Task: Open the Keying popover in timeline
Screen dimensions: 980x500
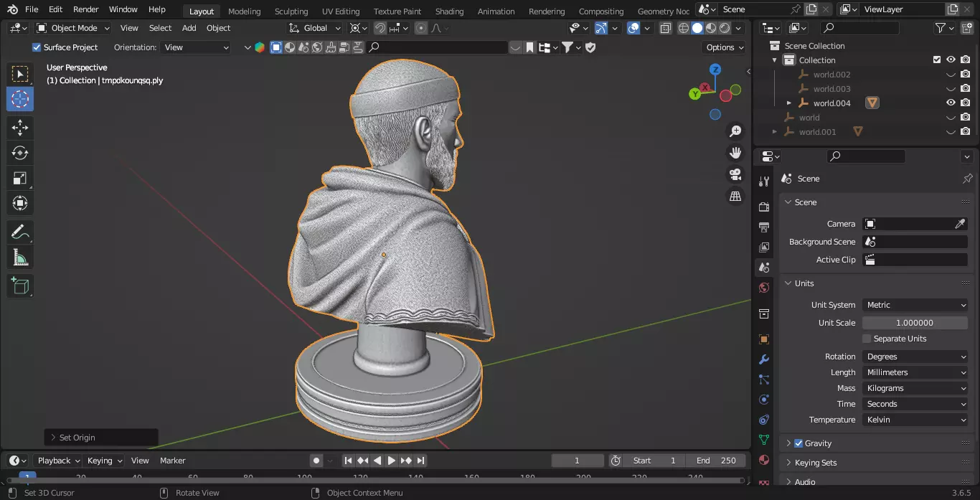Action: (104, 461)
